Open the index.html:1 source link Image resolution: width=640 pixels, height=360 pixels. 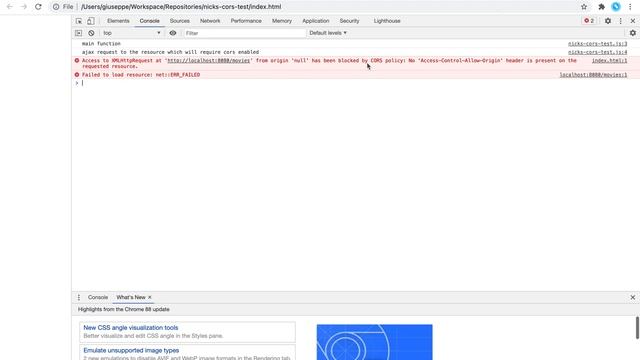[x=609, y=60]
